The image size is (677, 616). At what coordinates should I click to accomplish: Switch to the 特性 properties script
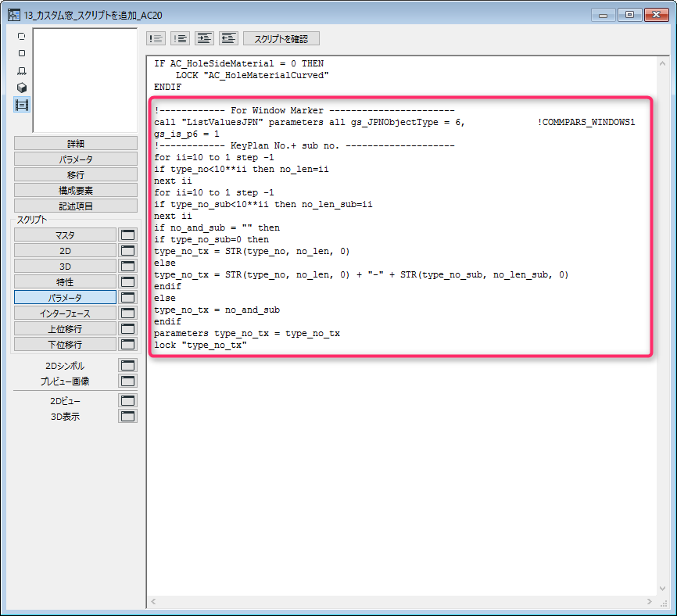pos(65,281)
